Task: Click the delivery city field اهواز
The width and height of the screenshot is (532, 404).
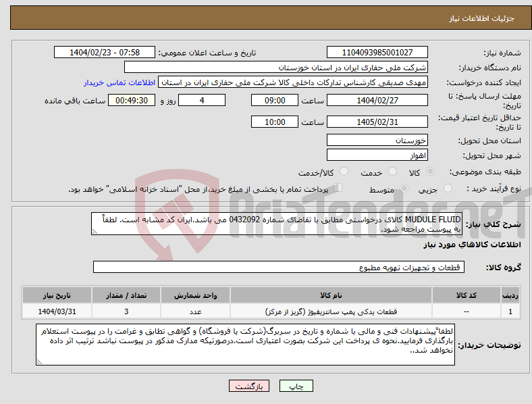Action: (377, 155)
